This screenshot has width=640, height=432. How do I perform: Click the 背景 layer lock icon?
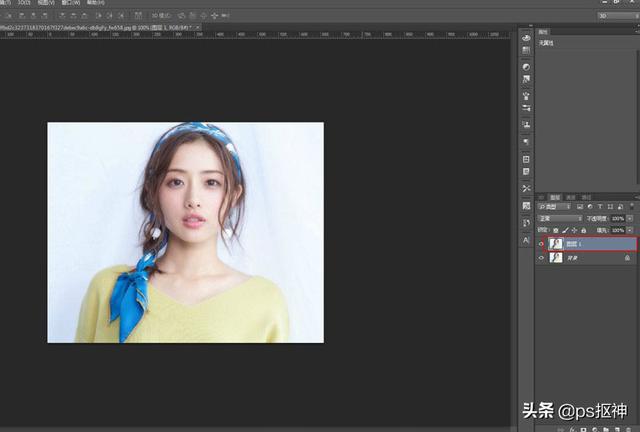pos(627,257)
